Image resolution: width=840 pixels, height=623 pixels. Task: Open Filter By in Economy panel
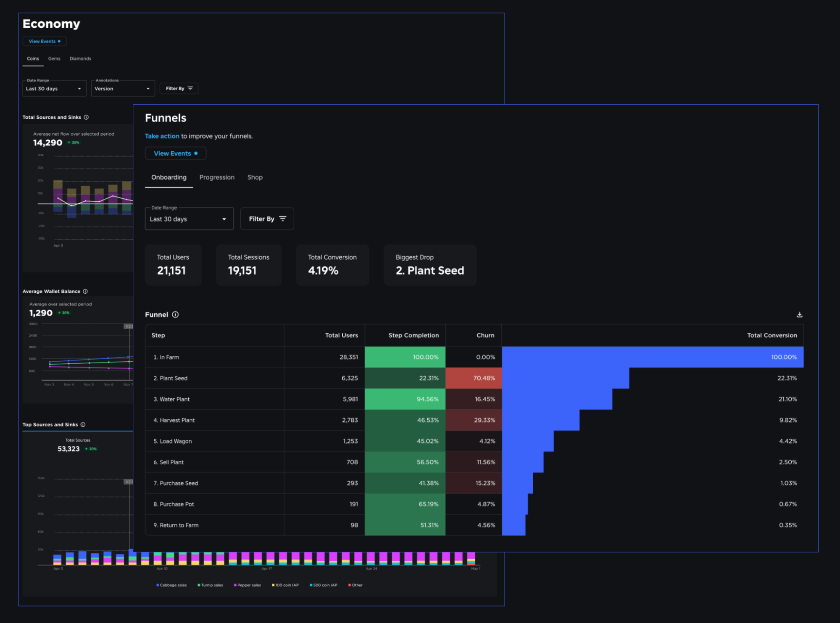pyautogui.click(x=179, y=88)
